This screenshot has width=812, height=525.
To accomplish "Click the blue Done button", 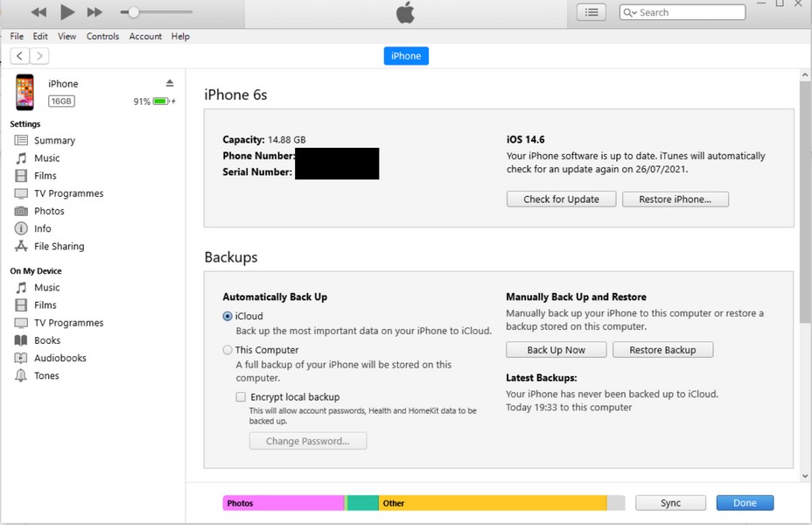I will pyautogui.click(x=745, y=503).
